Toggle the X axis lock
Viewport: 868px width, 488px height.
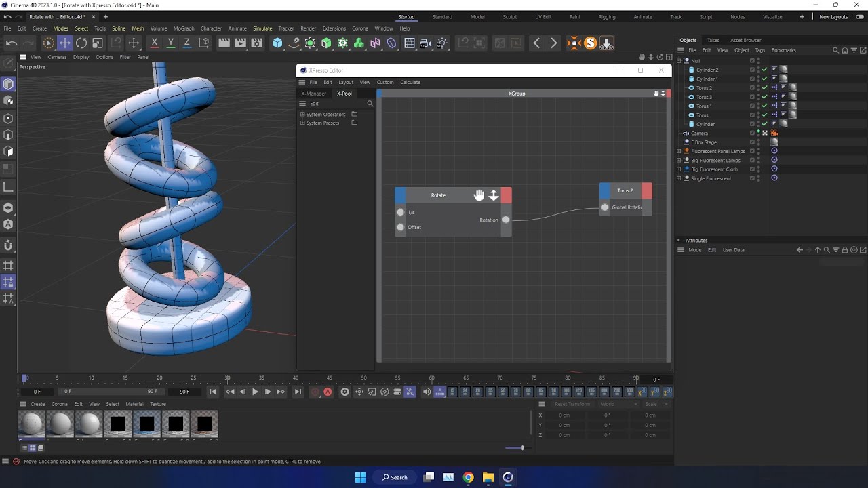[x=155, y=43]
